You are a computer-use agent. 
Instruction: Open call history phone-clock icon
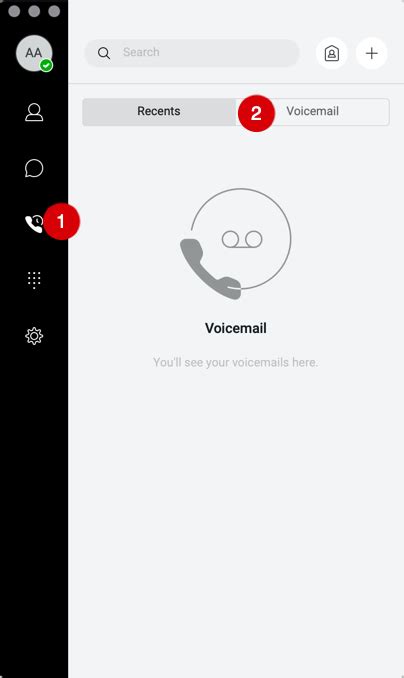(34, 224)
